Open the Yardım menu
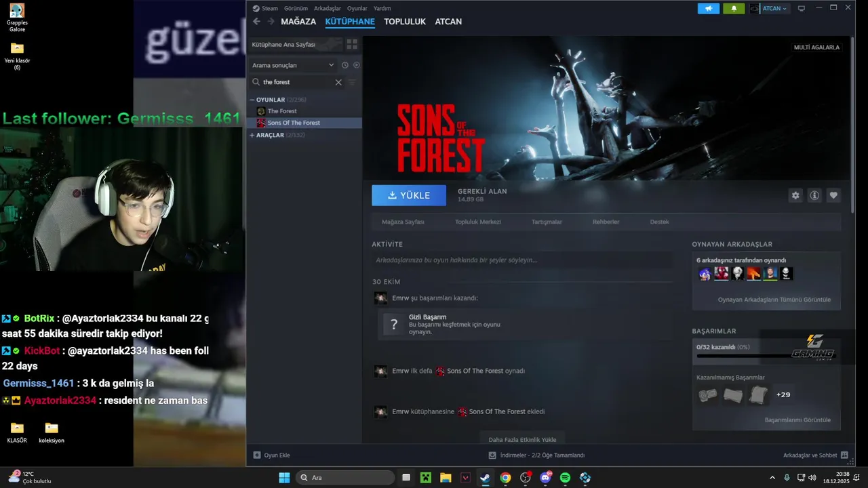Image resolution: width=868 pixels, height=488 pixels. tap(382, 8)
